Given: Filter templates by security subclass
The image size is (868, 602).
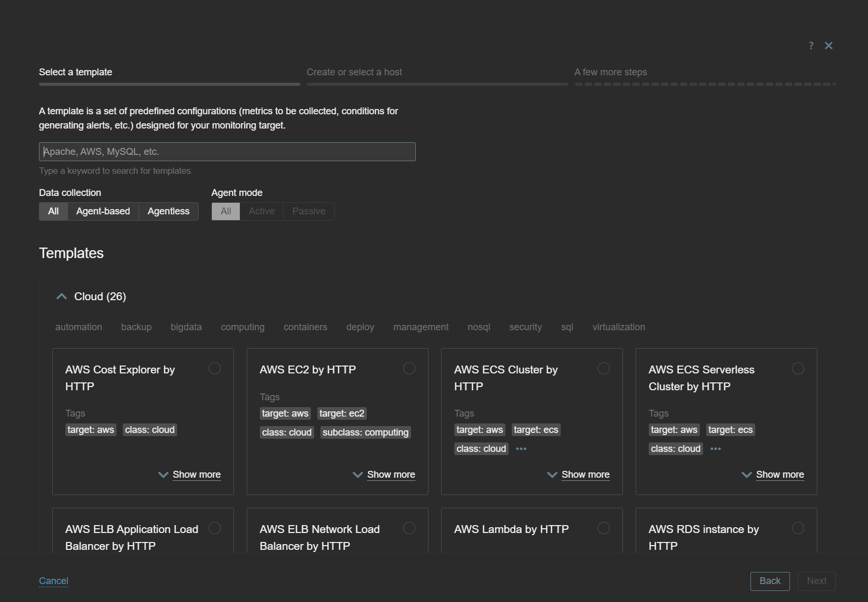Looking at the screenshot, I should pos(525,327).
